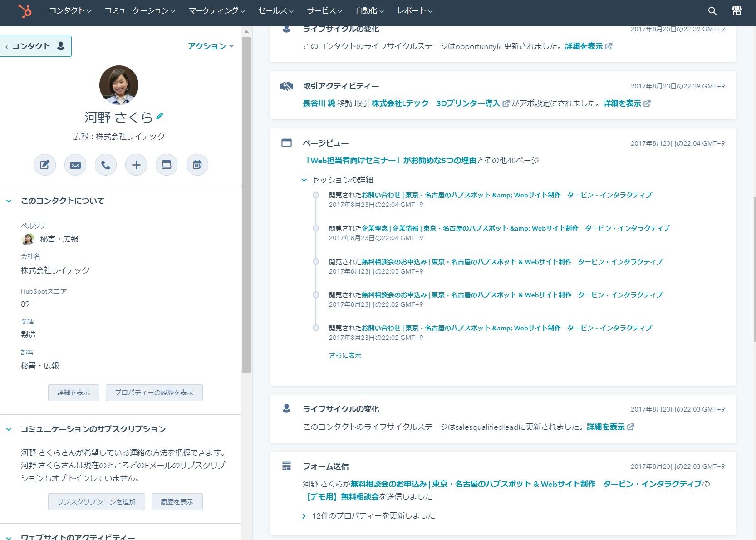Open the マーケティング menu
Viewport: 756px width, 540px height.
point(217,11)
